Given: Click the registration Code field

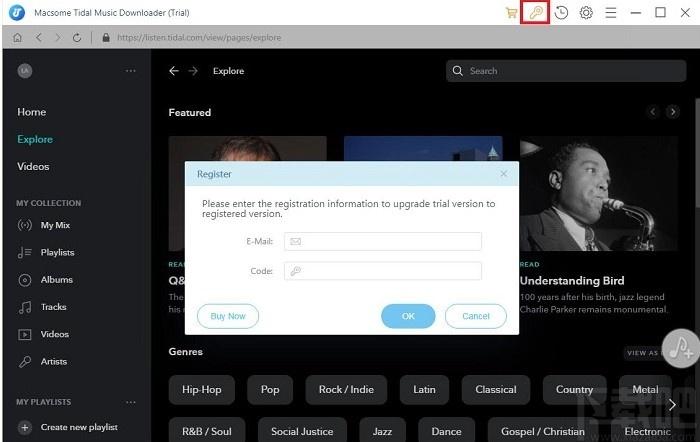Looking at the screenshot, I should click(382, 271).
